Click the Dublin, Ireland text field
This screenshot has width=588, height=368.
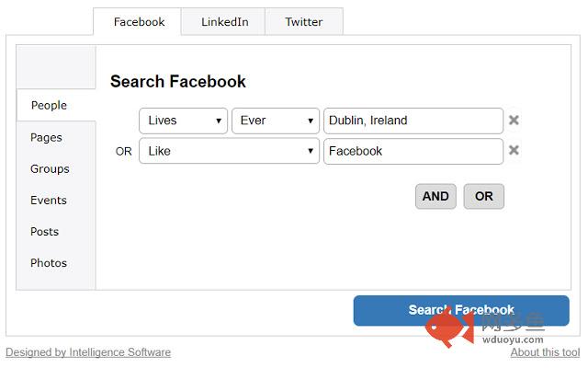[x=413, y=121]
